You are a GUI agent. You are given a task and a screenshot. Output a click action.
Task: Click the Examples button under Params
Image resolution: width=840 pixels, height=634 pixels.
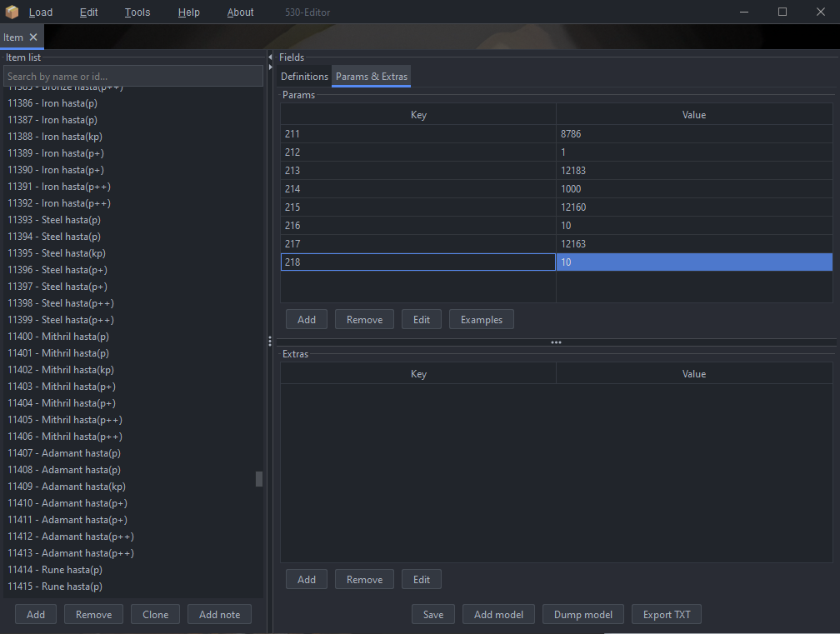[x=482, y=320]
